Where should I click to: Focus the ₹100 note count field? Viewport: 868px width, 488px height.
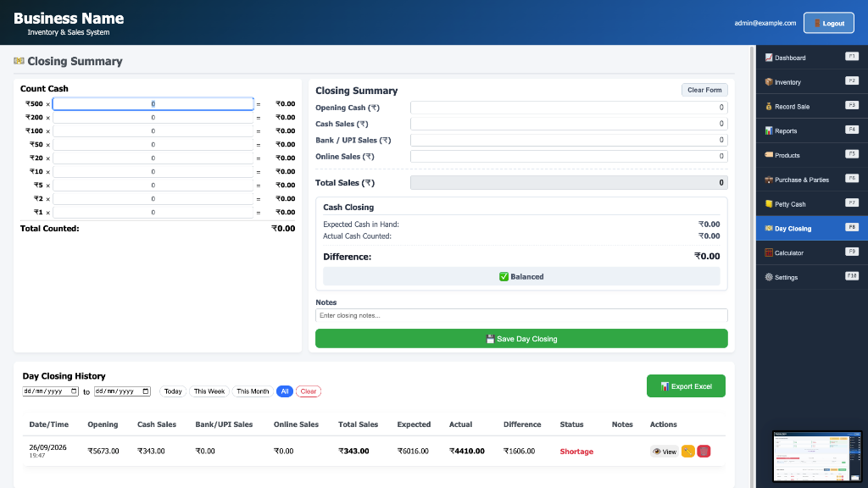(153, 131)
